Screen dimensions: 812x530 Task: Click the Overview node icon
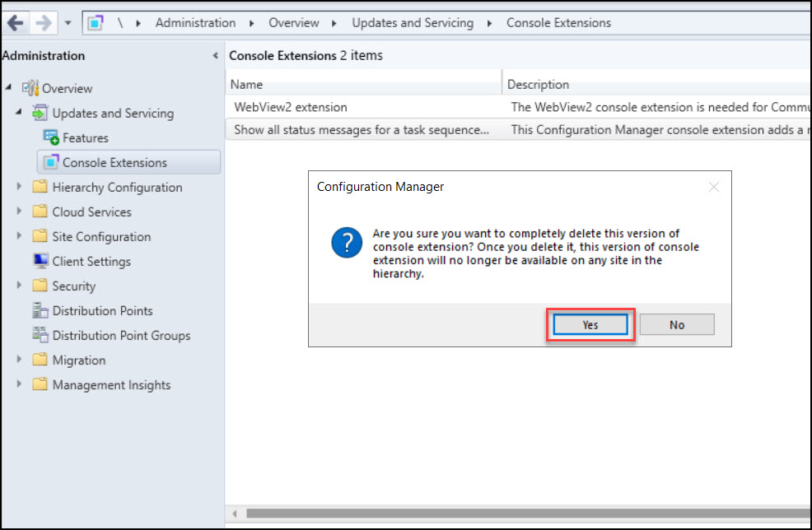tap(30, 88)
